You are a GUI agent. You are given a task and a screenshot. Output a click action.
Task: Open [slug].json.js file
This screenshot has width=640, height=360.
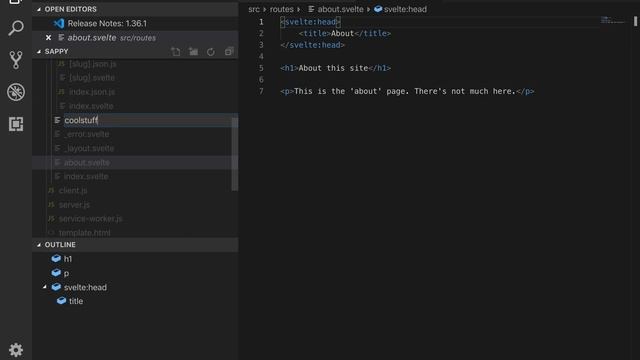click(93, 64)
